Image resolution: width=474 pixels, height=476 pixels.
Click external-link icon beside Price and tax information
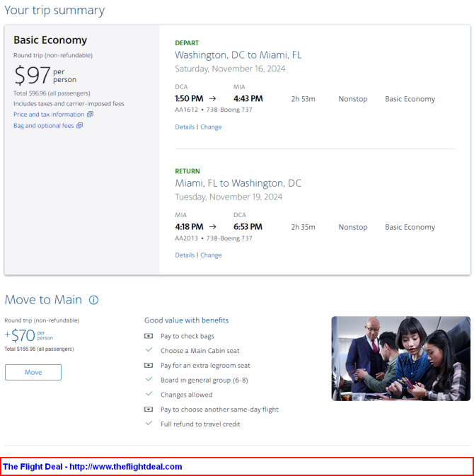coord(90,114)
